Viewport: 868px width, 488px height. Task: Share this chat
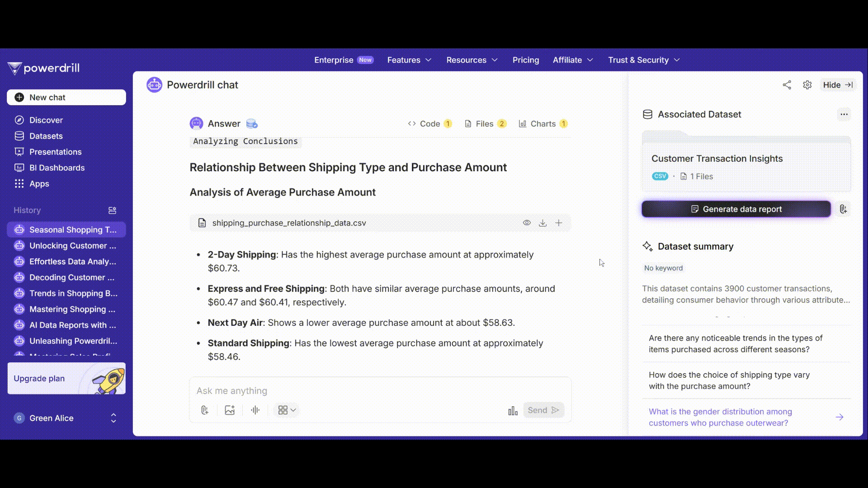(x=787, y=85)
